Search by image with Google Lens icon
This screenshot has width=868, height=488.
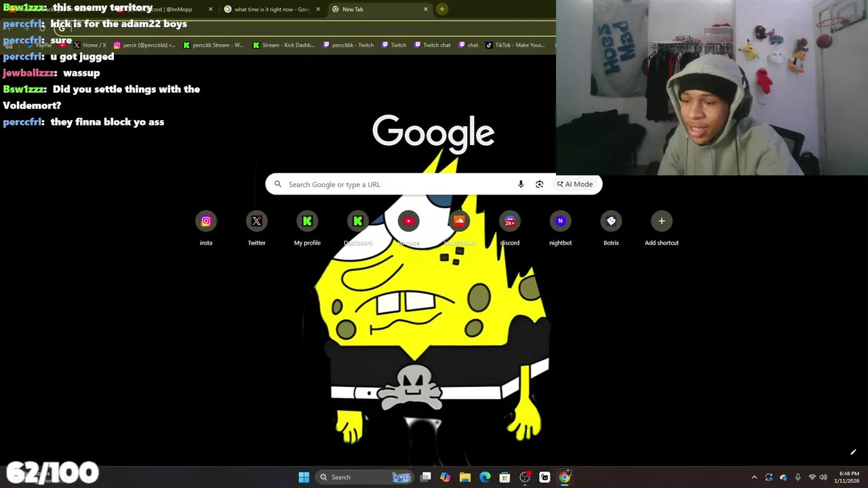(x=539, y=184)
